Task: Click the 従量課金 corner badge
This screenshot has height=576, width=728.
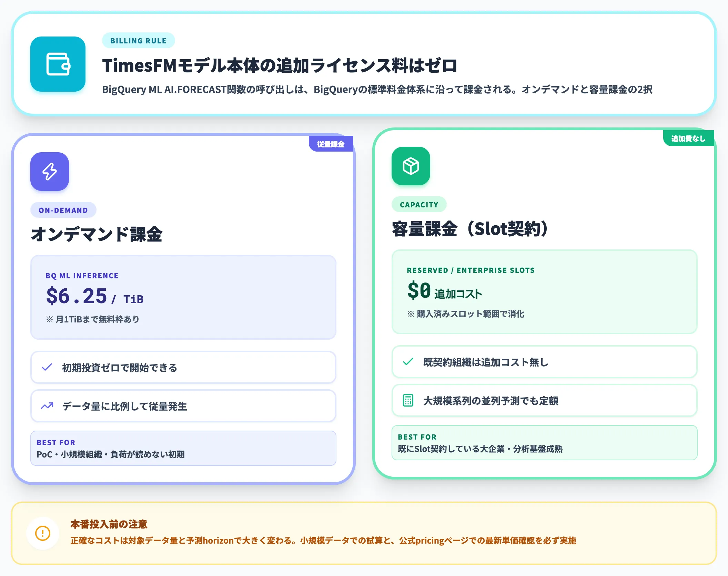Action: pyautogui.click(x=331, y=144)
